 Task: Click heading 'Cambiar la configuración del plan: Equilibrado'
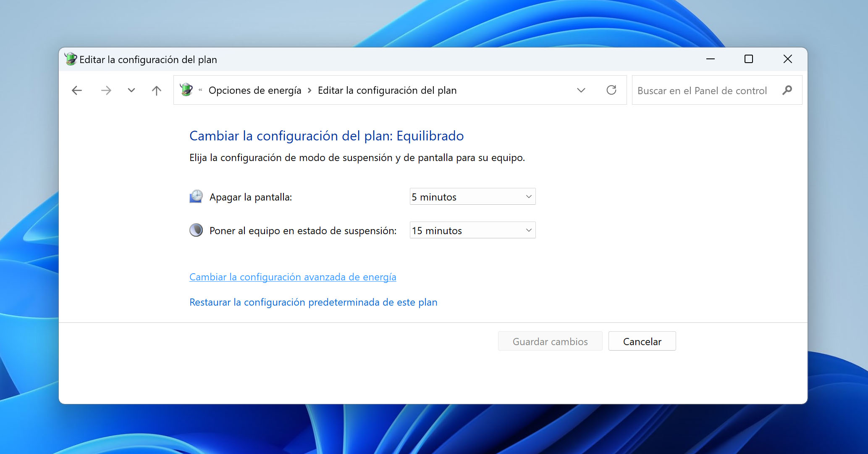[x=327, y=136]
